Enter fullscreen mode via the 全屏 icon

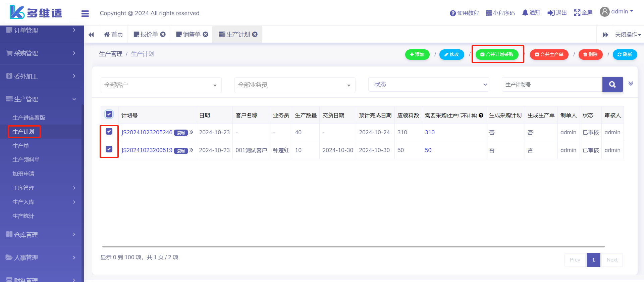point(577,13)
